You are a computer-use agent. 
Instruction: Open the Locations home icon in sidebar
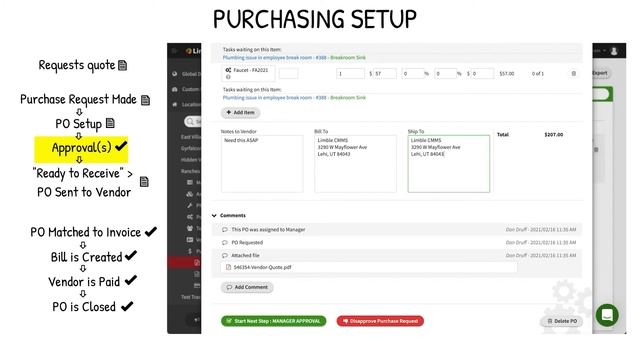tap(175, 104)
